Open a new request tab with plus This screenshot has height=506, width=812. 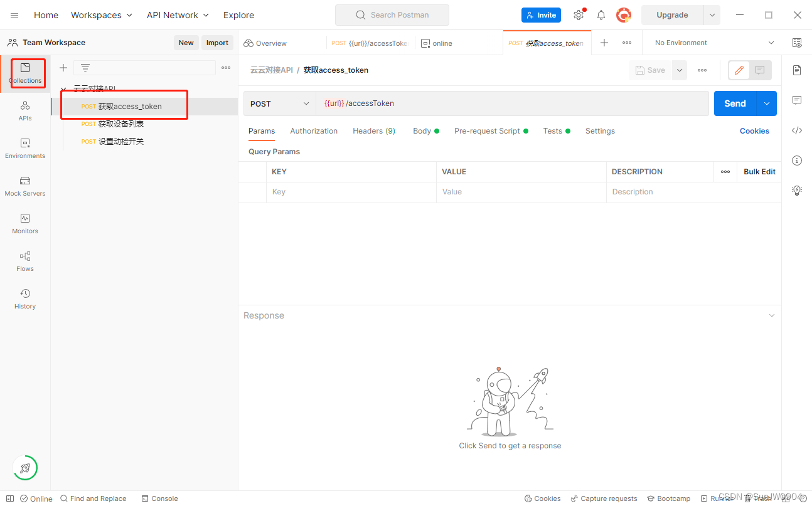click(x=604, y=43)
